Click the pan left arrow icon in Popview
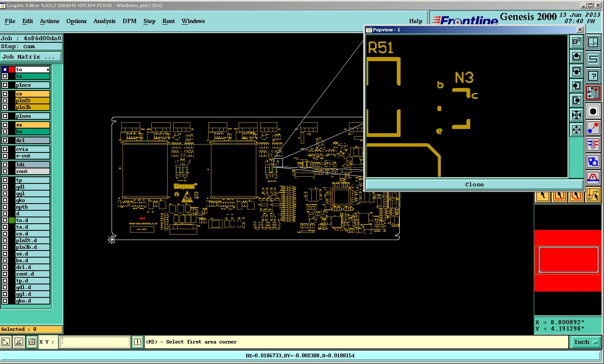The width and height of the screenshot is (604, 364). pos(576,86)
